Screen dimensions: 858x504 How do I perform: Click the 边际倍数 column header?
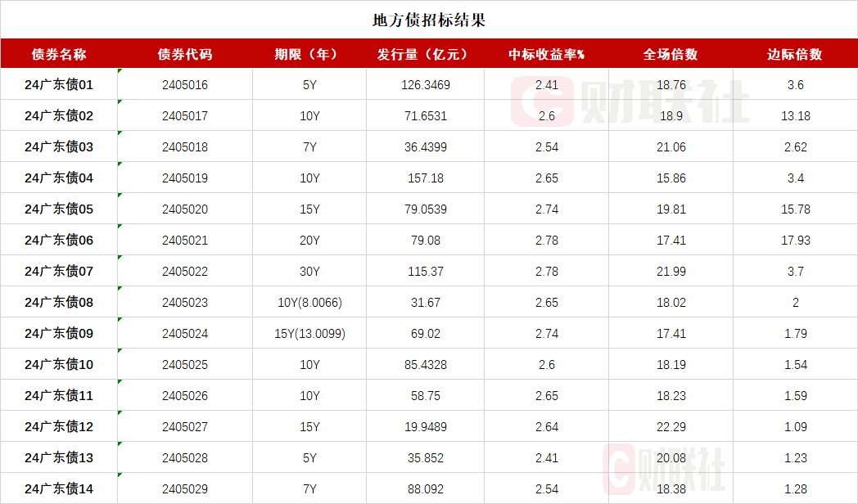click(795, 54)
